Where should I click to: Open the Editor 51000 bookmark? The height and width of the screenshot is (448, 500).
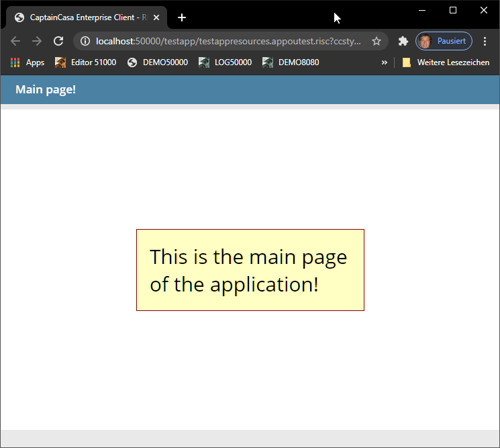pos(85,62)
